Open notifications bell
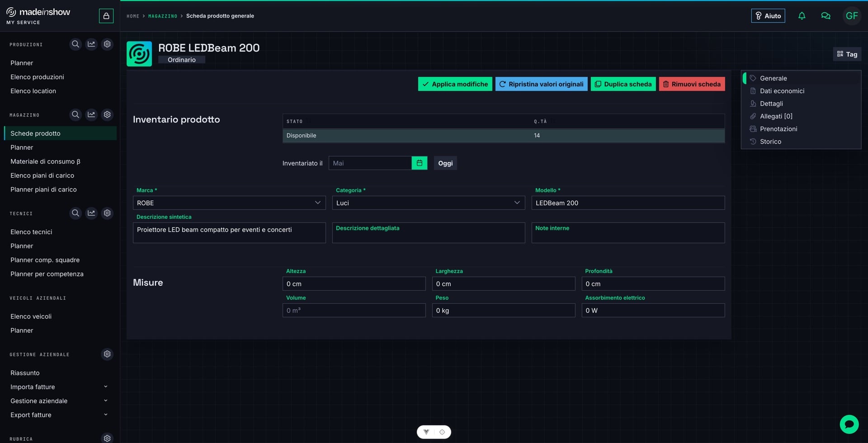 point(802,16)
